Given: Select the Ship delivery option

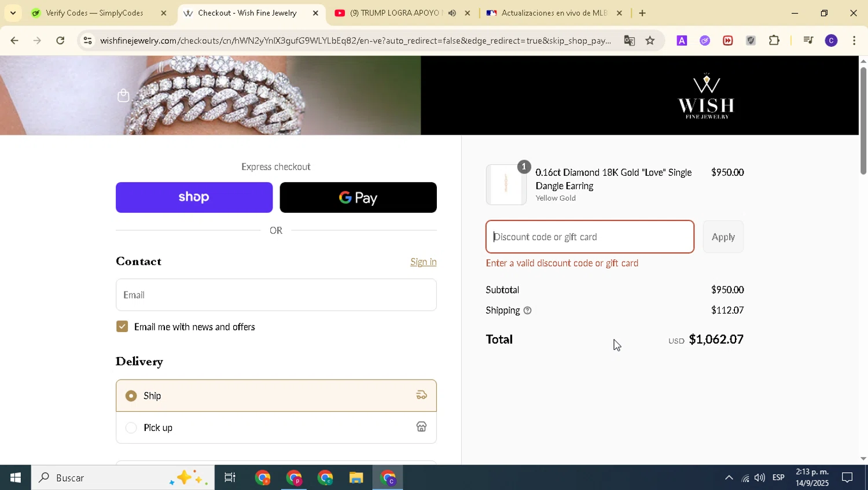Looking at the screenshot, I should (276, 396).
